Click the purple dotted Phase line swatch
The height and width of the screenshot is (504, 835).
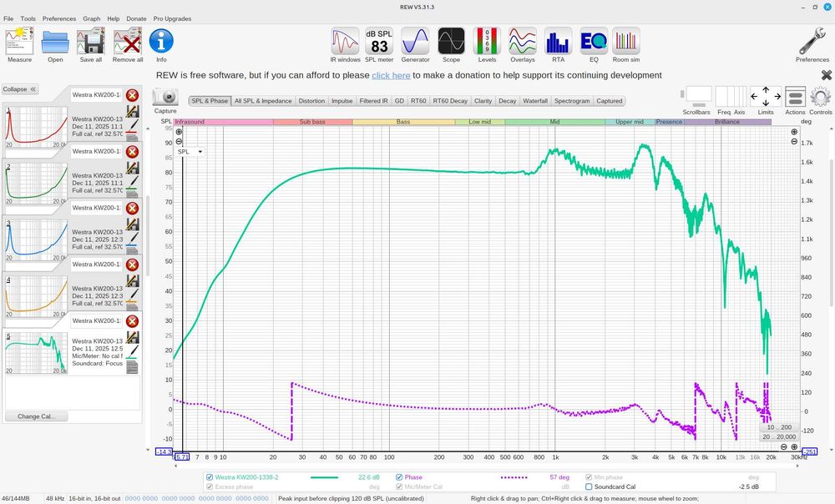click(514, 477)
